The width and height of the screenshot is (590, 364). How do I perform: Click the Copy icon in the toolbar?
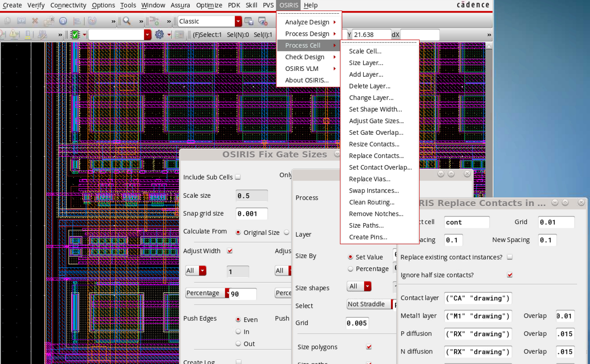coord(8,21)
